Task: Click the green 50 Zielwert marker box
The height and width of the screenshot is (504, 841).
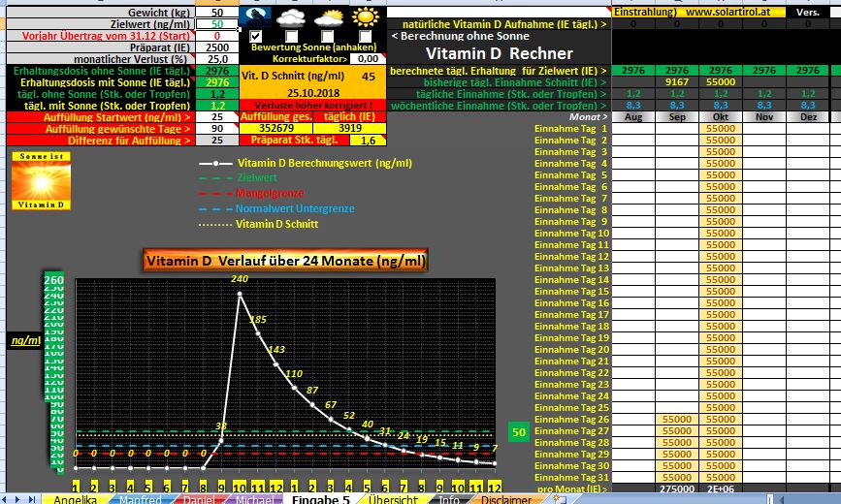Action: coord(519,431)
